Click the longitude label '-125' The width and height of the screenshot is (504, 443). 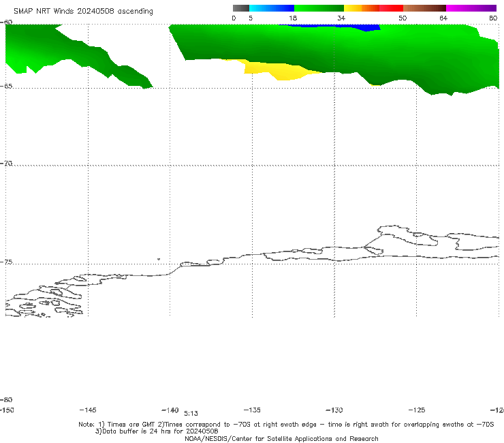coord(417,410)
